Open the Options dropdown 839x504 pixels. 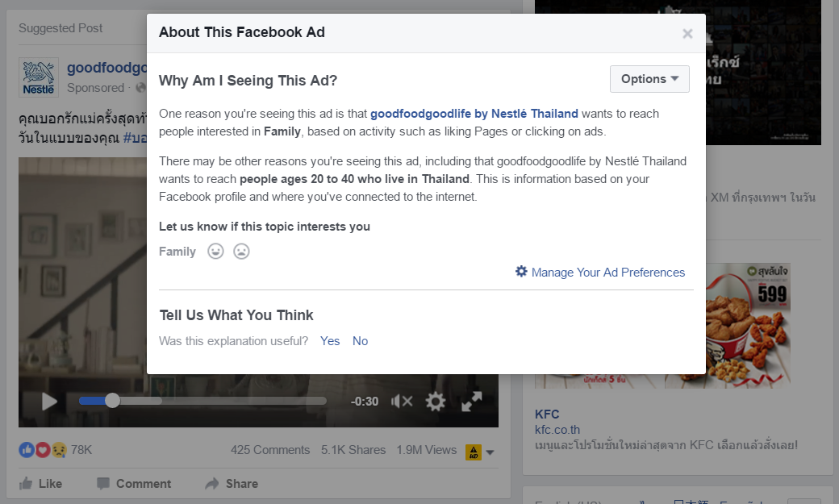click(x=649, y=79)
